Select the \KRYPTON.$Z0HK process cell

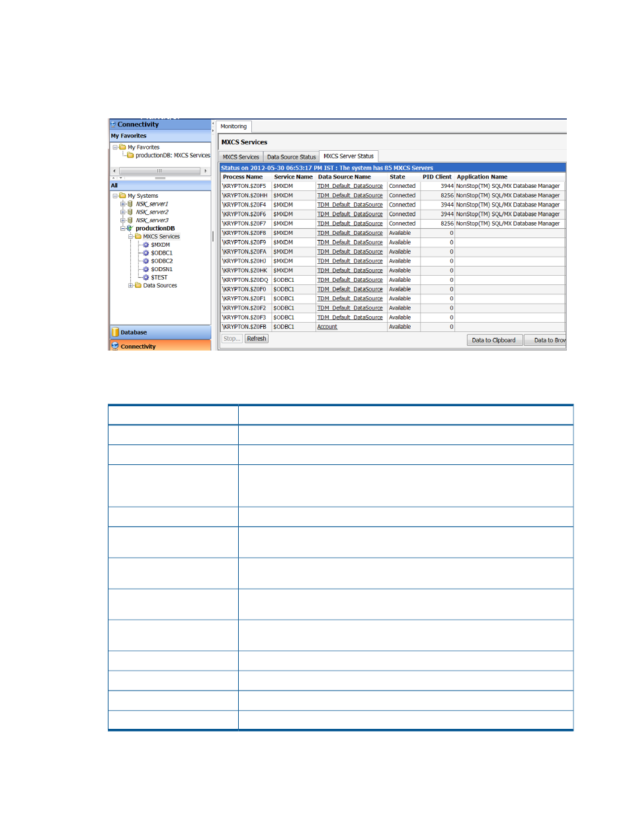point(245,271)
